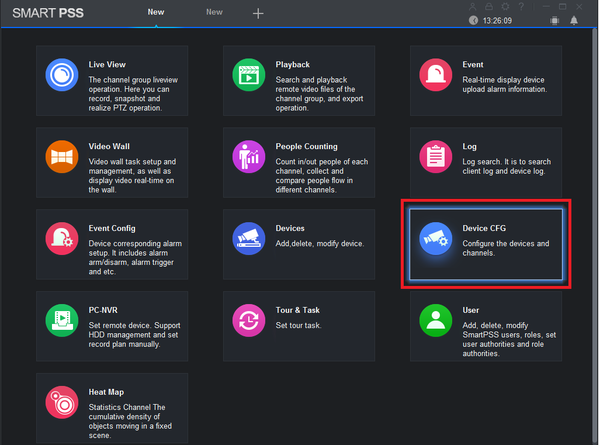Open the pink Log clipboard icon
600x445 pixels.
point(435,156)
